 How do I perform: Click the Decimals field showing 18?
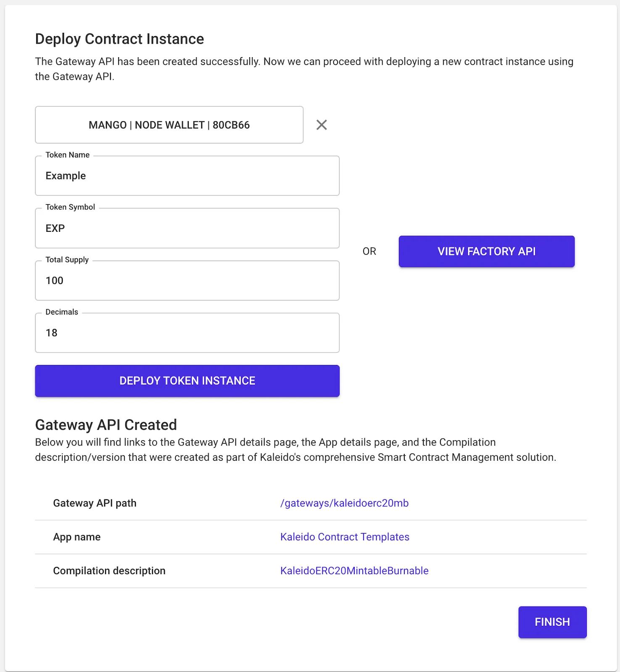tap(187, 333)
